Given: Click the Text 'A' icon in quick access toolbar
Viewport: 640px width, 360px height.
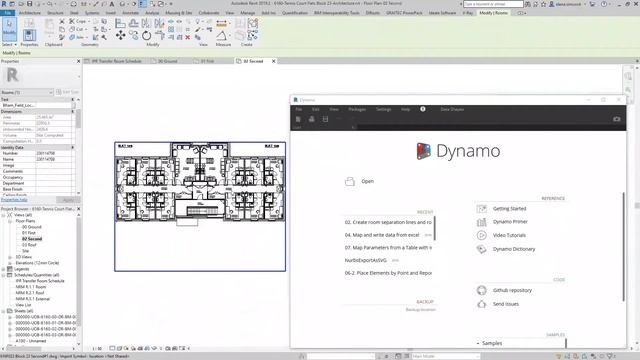Looking at the screenshot, I should [x=111, y=4].
